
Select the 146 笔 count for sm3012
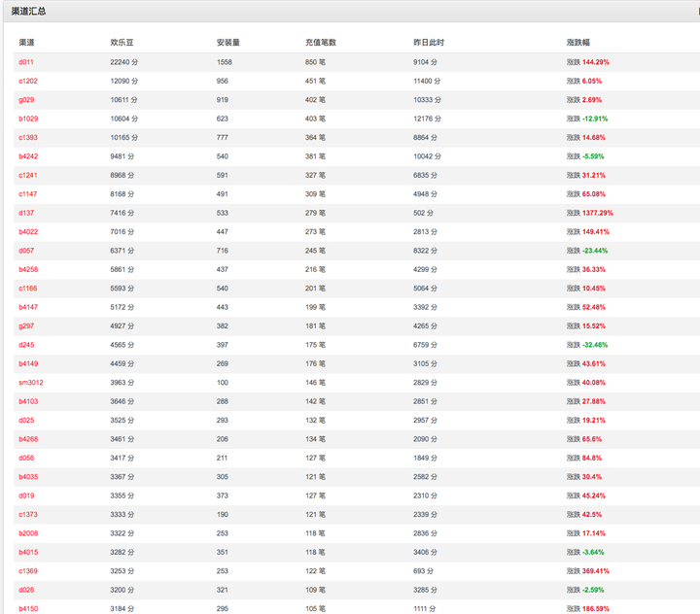pyautogui.click(x=315, y=383)
